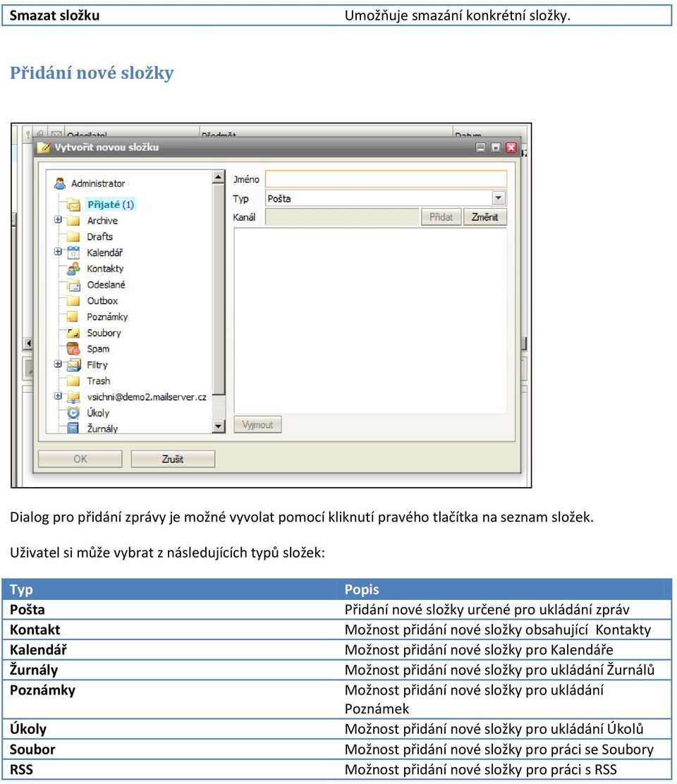Image resolution: width=677 pixels, height=784 pixels.
Task: Select the Odeslané folder label
Action: click(106, 285)
